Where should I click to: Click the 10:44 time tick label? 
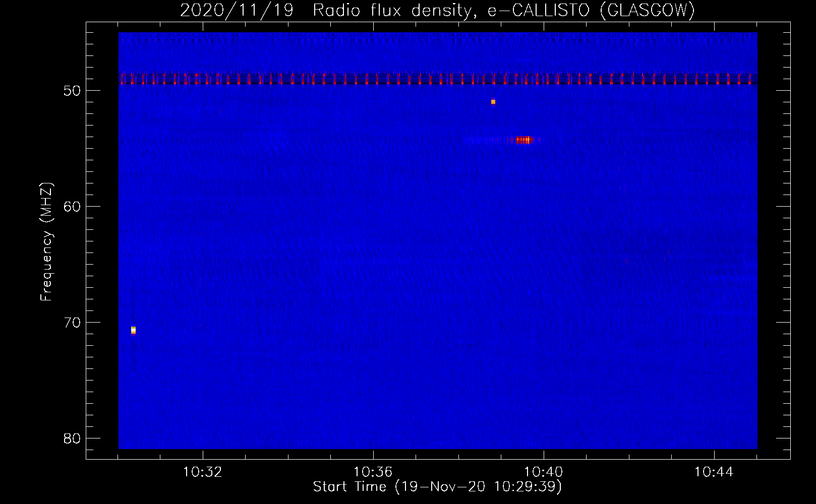714,472
